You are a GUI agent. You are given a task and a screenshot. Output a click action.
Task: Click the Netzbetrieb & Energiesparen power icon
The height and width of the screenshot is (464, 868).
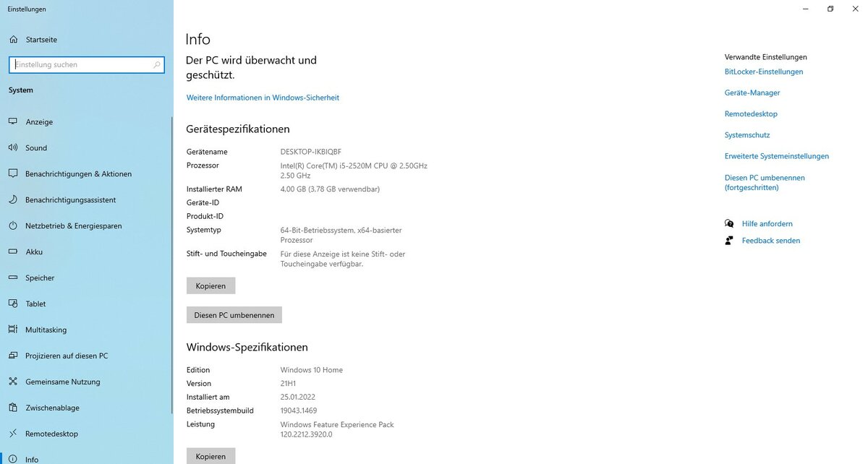click(x=13, y=226)
